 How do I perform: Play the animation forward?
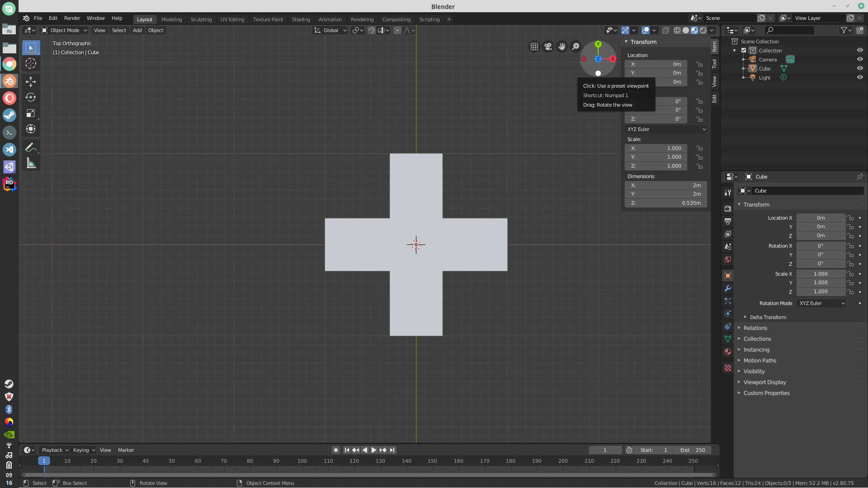(374, 450)
